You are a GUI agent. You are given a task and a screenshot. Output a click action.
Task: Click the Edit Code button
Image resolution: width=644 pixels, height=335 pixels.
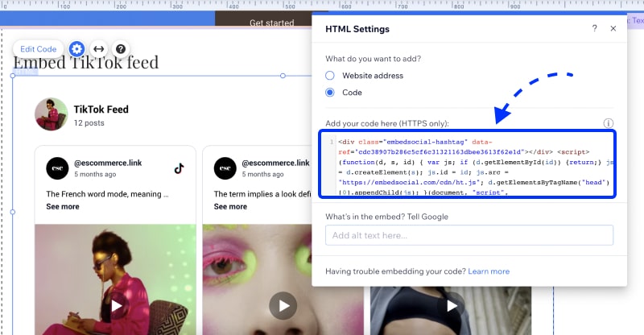(x=38, y=49)
